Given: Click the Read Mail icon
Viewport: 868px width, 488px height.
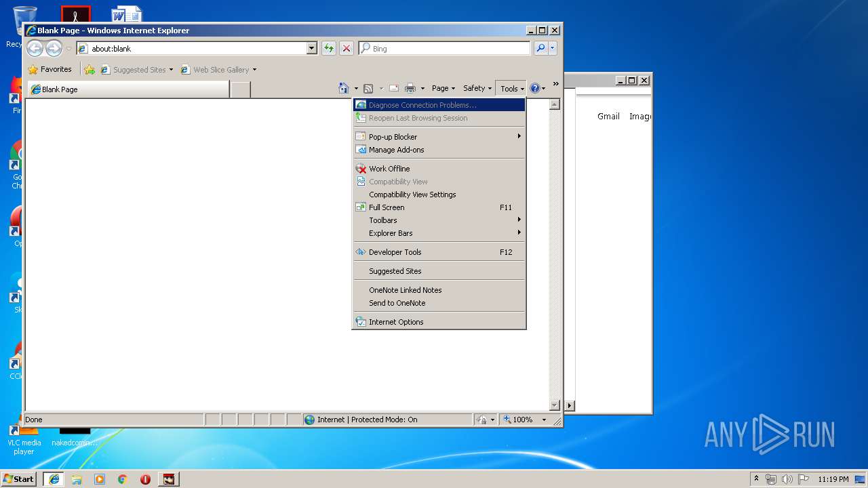Looking at the screenshot, I should tap(393, 88).
